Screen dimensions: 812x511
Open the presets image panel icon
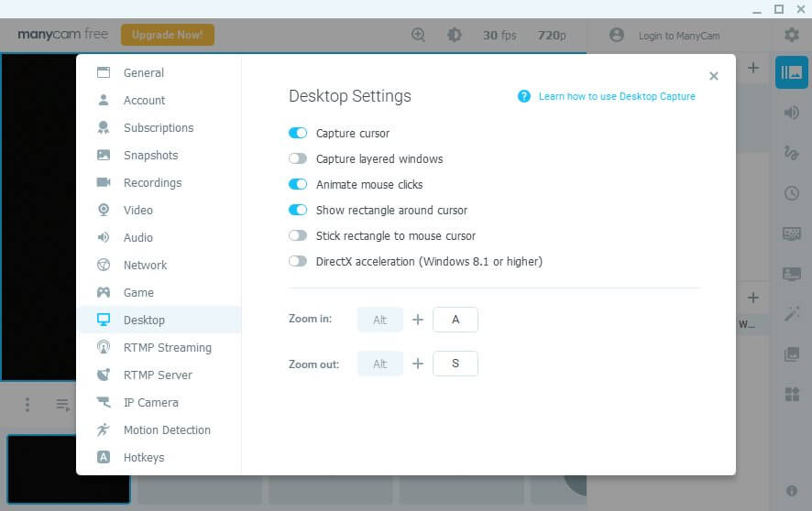pos(792,72)
